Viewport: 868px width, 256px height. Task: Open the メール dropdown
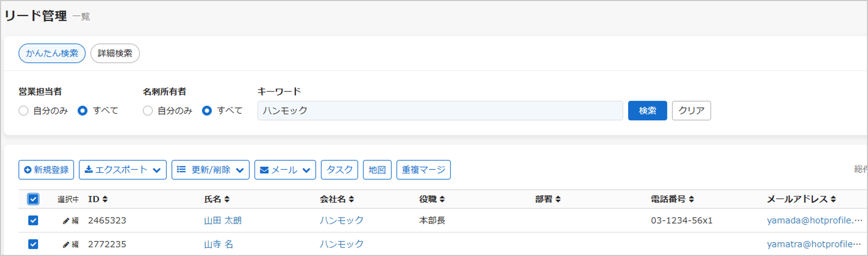point(285,170)
